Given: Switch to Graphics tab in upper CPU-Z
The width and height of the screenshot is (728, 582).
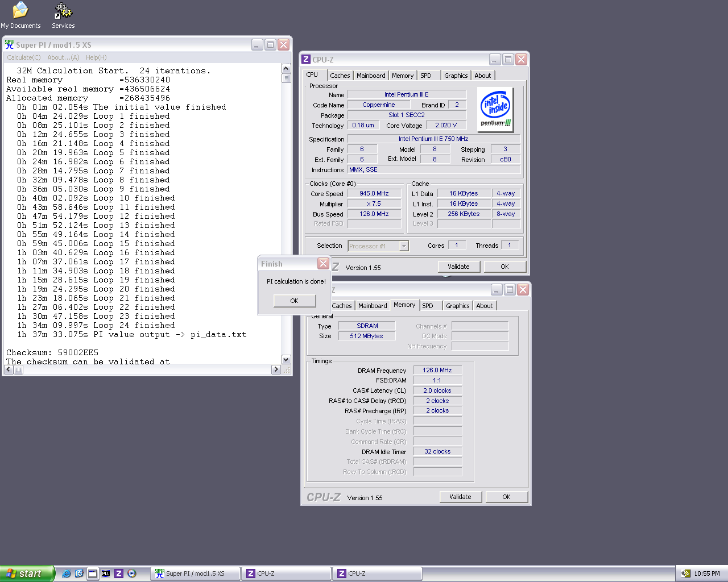Looking at the screenshot, I should coord(456,76).
